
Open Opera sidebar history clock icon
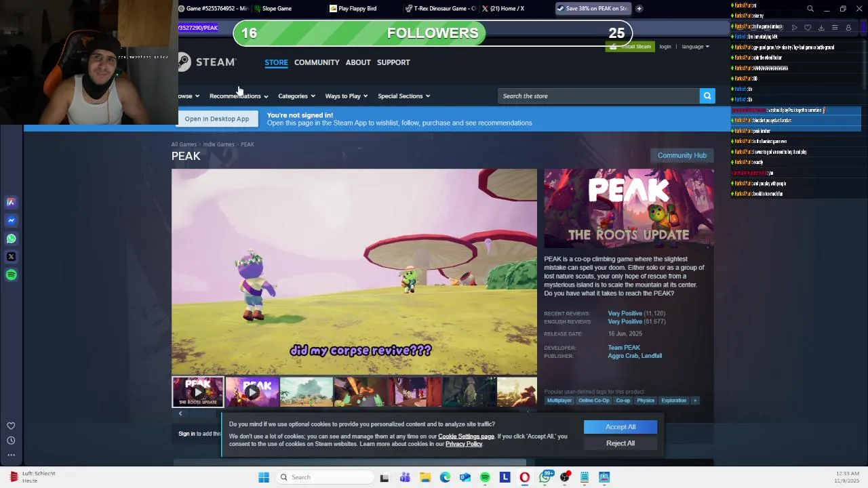(11, 441)
